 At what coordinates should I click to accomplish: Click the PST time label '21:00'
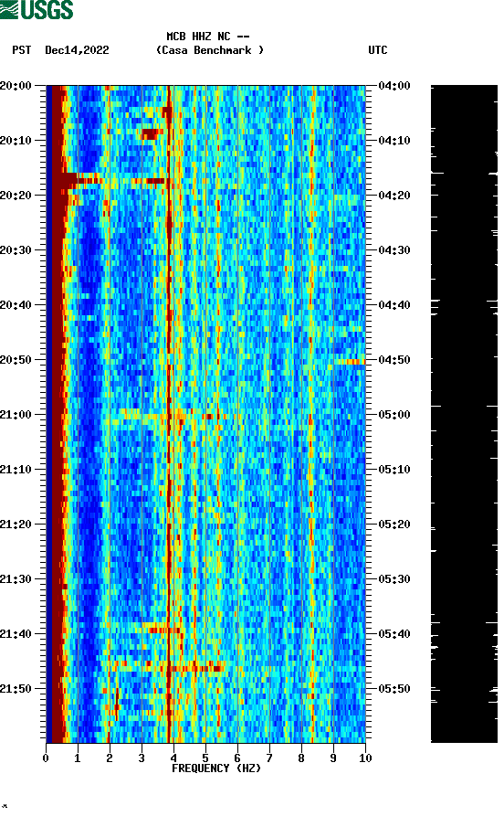pyautogui.click(x=16, y=415)
